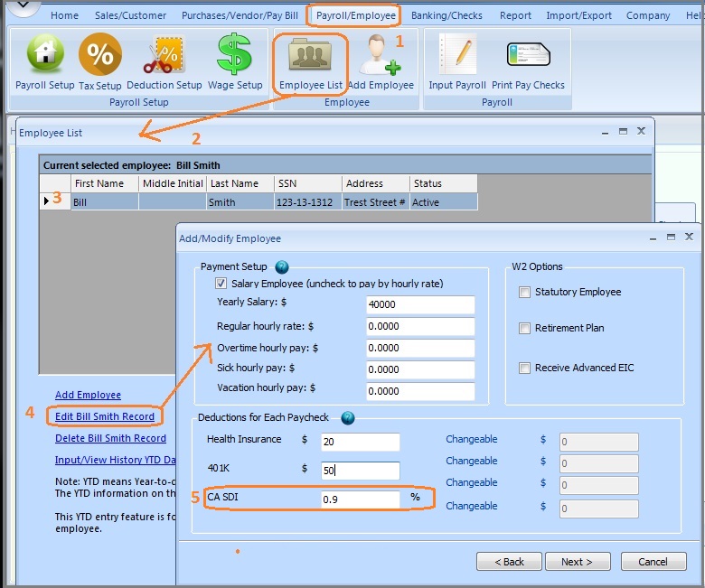Viewport: 705px width, 588px height.
Task: Click the 401K amount field
Action: [x=360, y=471]
